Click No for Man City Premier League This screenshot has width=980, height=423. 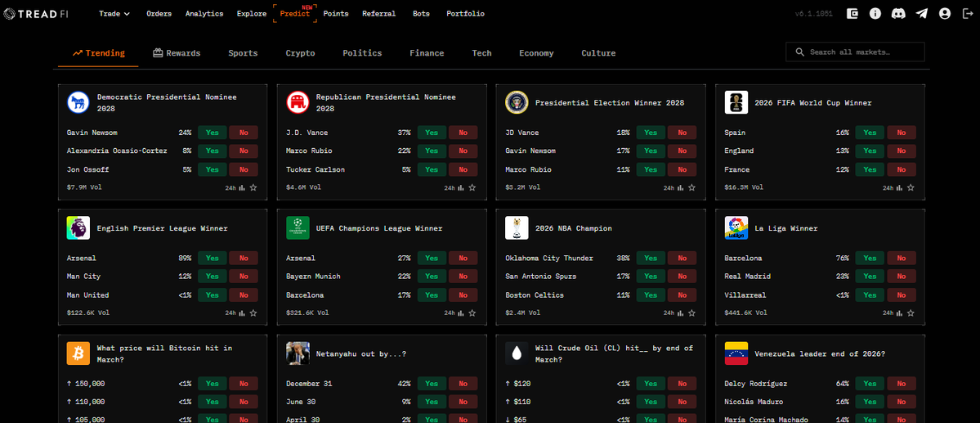(x=244, y=276)
